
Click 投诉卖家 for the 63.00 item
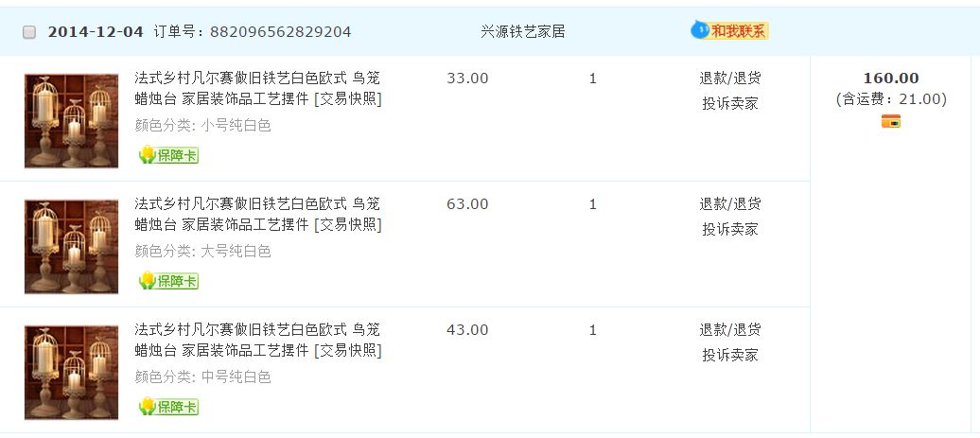click(x=730, y=229)
